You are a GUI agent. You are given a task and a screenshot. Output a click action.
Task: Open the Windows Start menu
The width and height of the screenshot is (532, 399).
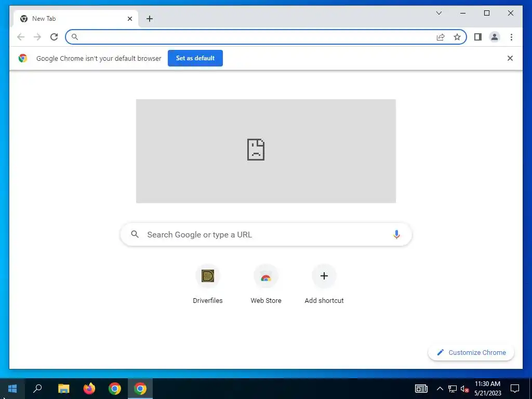(x=12, y=389)
